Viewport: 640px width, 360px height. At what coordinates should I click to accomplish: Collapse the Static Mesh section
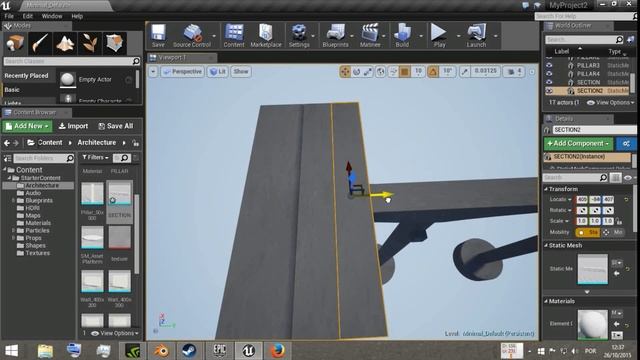547,246
